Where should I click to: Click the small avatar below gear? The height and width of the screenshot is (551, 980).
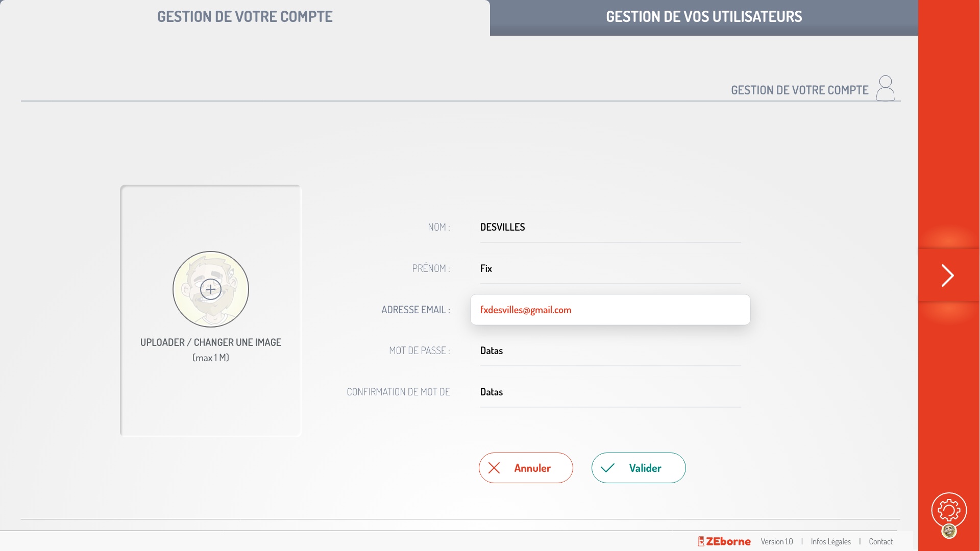[x=949, y=531]
